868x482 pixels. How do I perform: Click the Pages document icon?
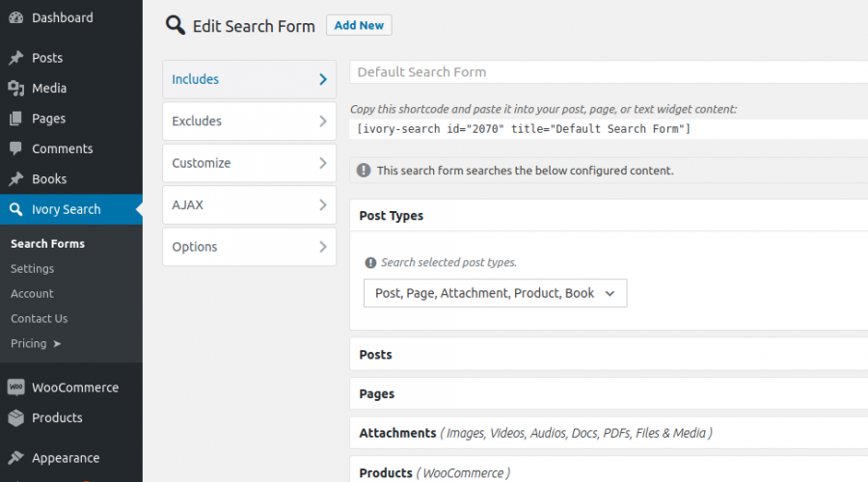click(x=16, y=119)
